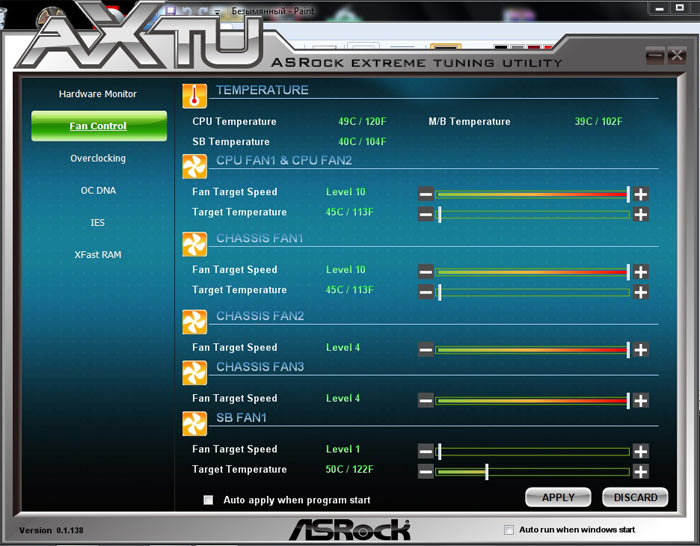Increase CPU fan target speed with plus
Image resolution: width=700 pixels, height=546 pixels.
tap(641, 194)
